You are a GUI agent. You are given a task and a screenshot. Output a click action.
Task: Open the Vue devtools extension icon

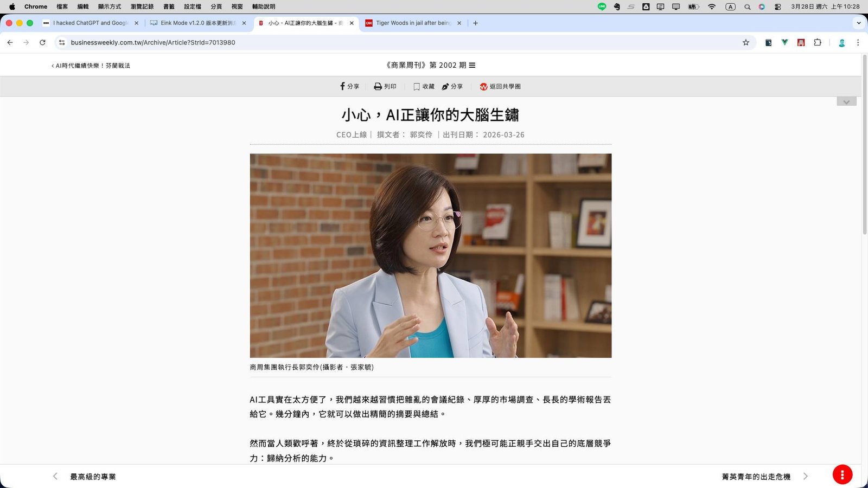[784, 42]
